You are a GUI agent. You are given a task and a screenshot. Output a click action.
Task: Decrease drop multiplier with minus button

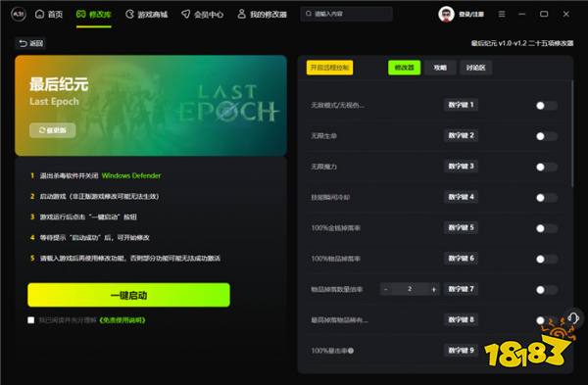pos(386,289)
